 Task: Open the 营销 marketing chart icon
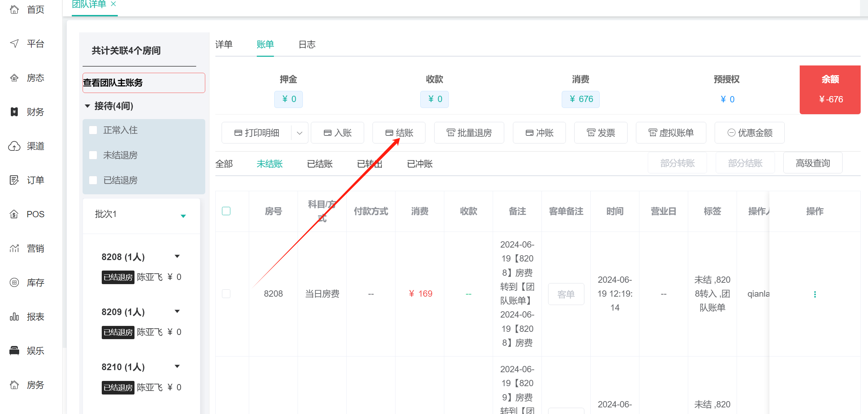pyautogui.click(x=14, y=248)
